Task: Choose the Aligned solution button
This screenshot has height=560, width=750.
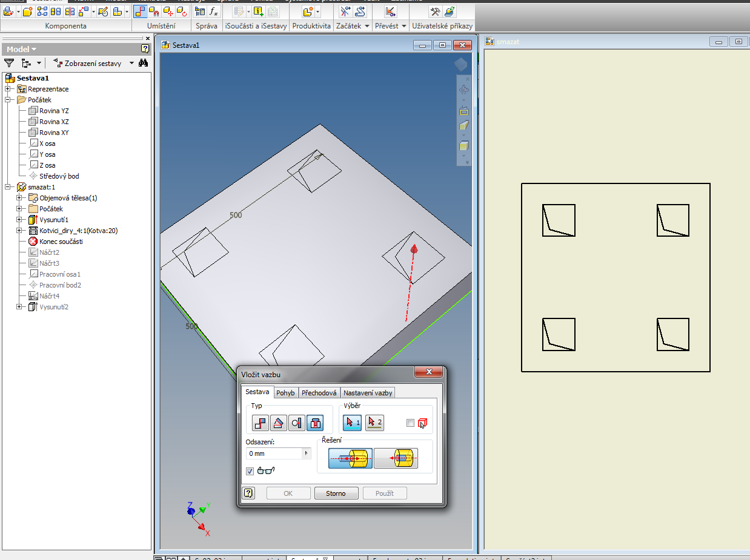Action: (x=396, y=458)
